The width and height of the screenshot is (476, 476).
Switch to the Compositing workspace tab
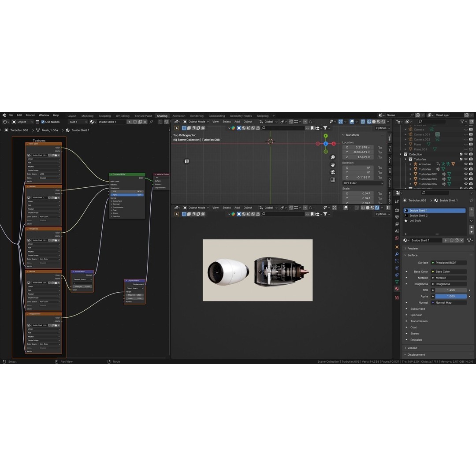click(x=216, y=116)
